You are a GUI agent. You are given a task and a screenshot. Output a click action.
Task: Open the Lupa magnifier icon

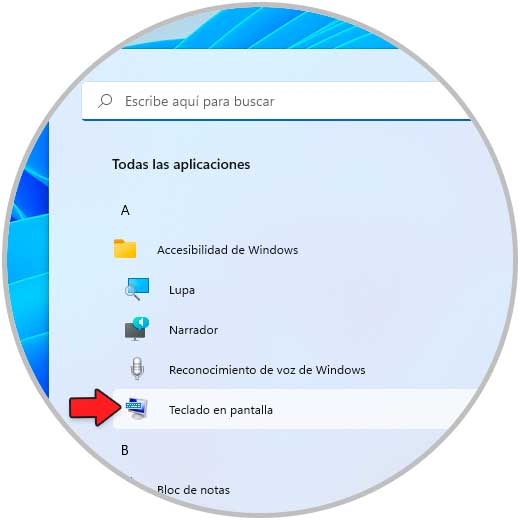pyautogui.click(x=137, y=289)
